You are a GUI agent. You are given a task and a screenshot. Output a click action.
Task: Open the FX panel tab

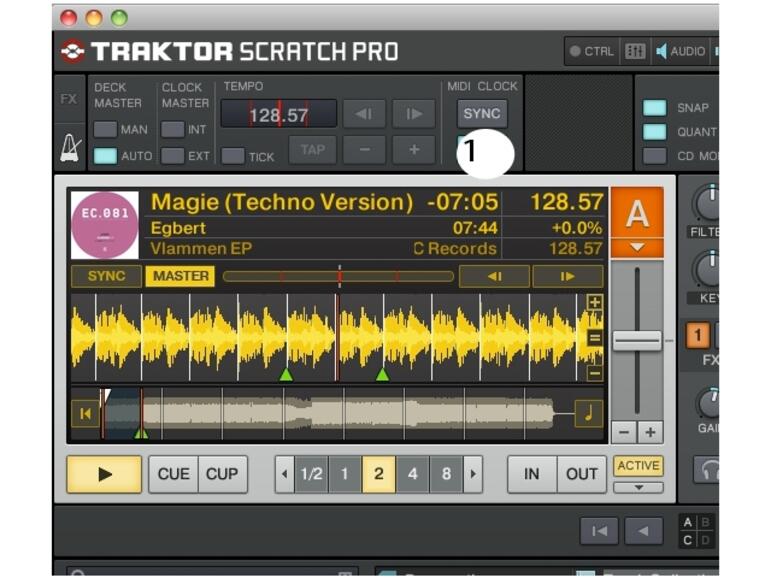click(69, 99)
